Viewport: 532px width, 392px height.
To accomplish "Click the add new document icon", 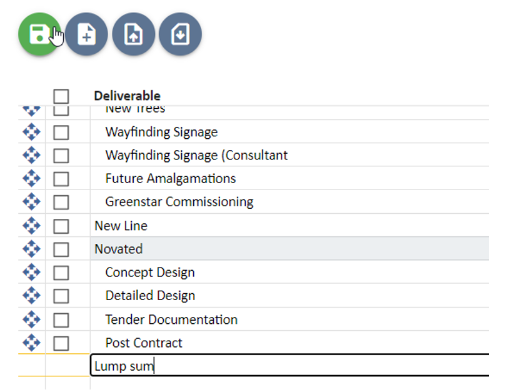I will 86,34.
